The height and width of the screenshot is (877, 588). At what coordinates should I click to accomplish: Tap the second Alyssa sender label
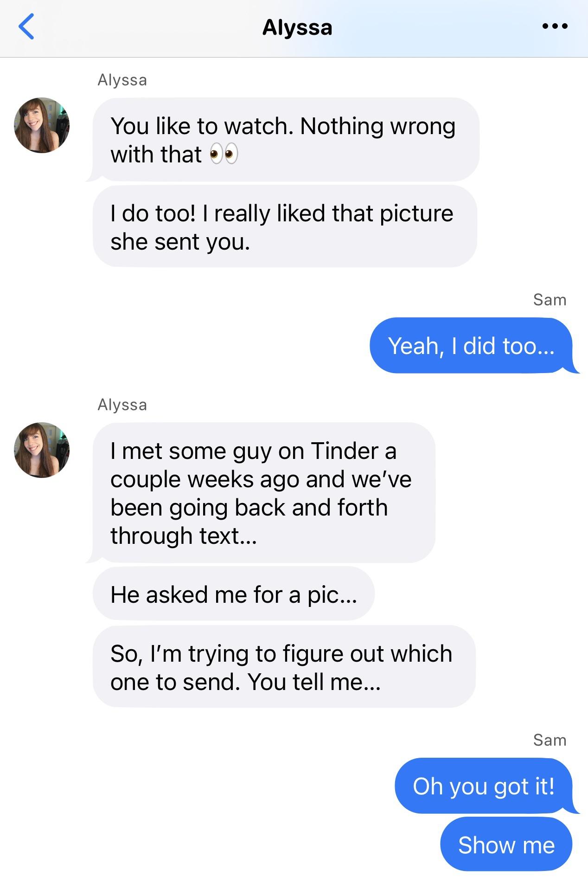point(122,405)
